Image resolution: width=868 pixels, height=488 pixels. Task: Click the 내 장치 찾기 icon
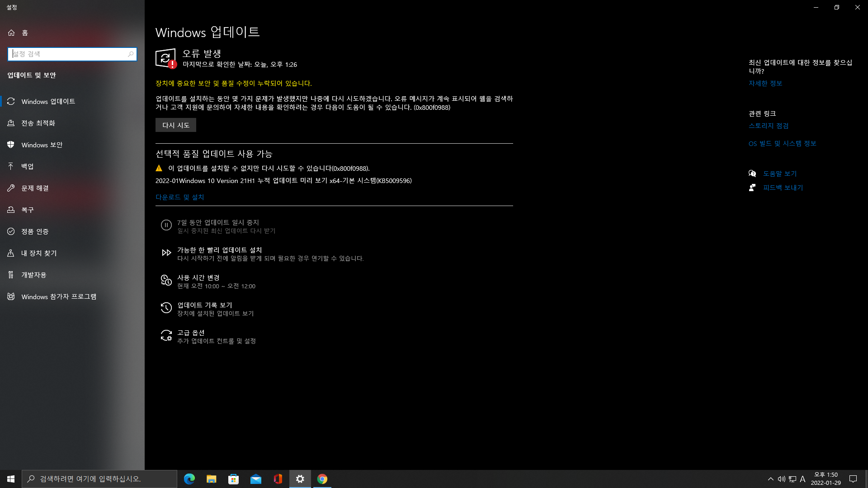[11, 253]
